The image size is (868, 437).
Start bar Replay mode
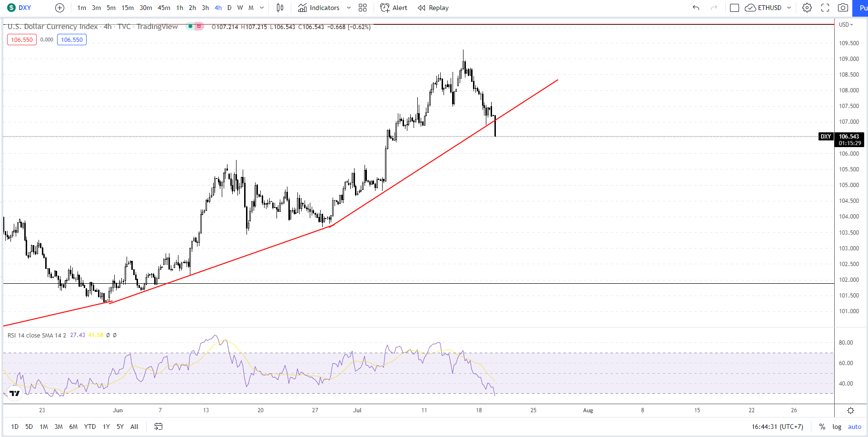(x=433, y=8)
